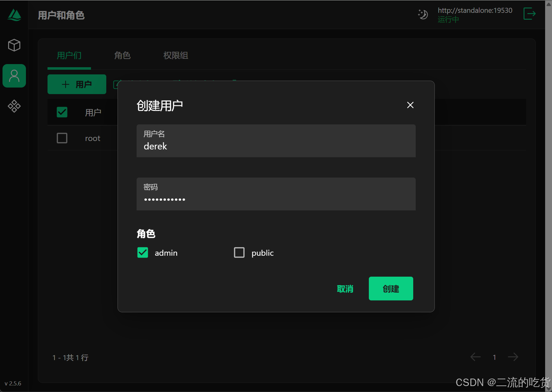Screen dimensions: 552x392
Task: Select the root user's row checkbox
Action: click(x=62, y=138)
